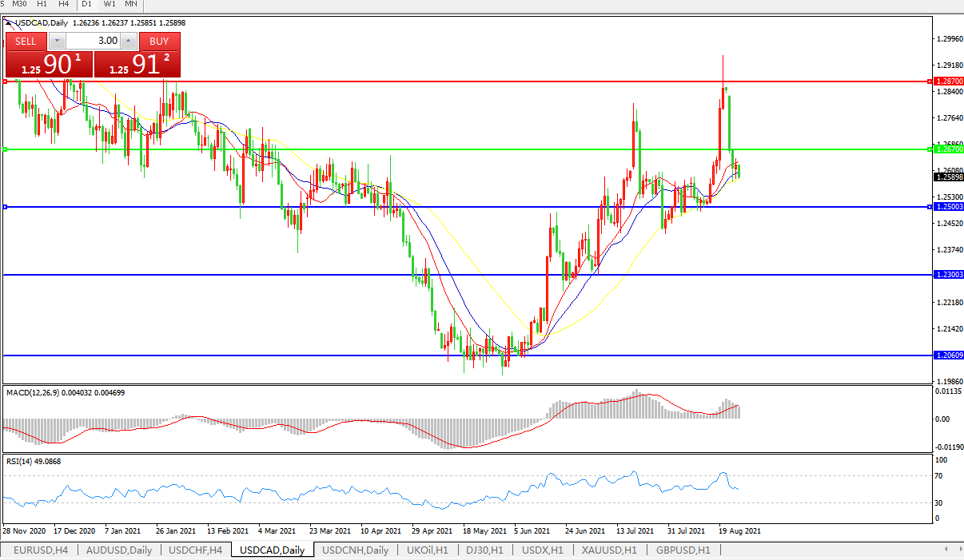Click the BUY button in one-click trading panel
964x560 pixels.
click(159, 41)
